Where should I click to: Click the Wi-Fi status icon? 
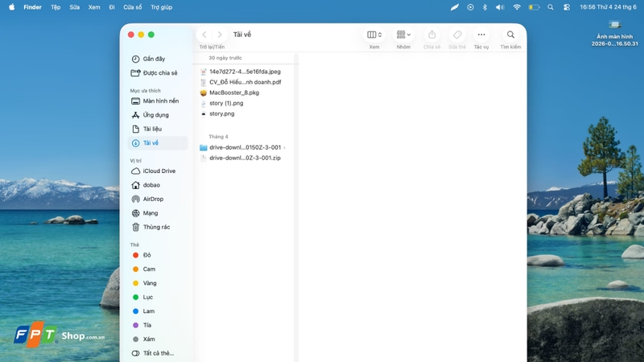click(x=517, y=7)
